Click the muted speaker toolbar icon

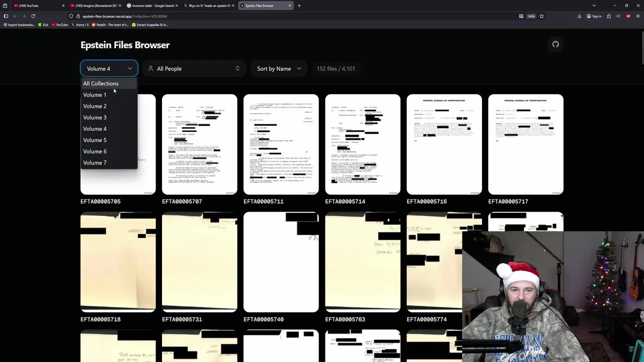[x=618, y=16]
